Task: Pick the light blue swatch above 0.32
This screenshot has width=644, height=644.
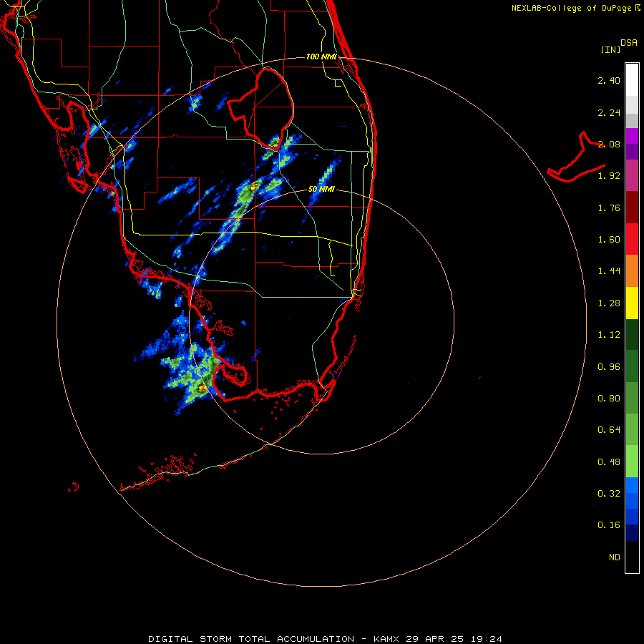Action: pyautogui.click(x=632, y=485)
